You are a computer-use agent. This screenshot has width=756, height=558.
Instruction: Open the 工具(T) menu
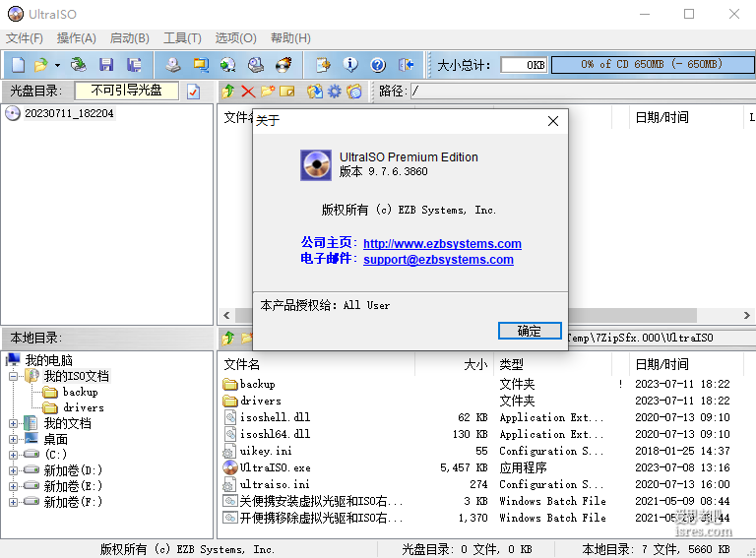(182, 38)
